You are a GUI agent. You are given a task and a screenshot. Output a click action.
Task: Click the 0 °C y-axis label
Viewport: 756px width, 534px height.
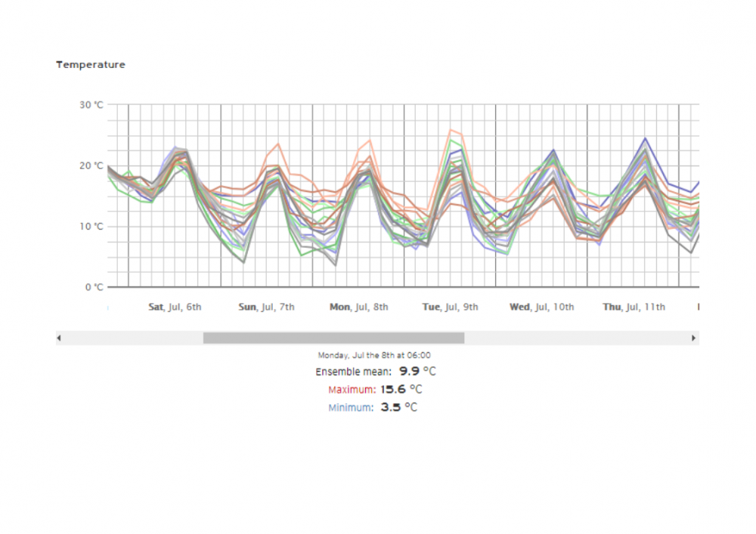point(94,287)
